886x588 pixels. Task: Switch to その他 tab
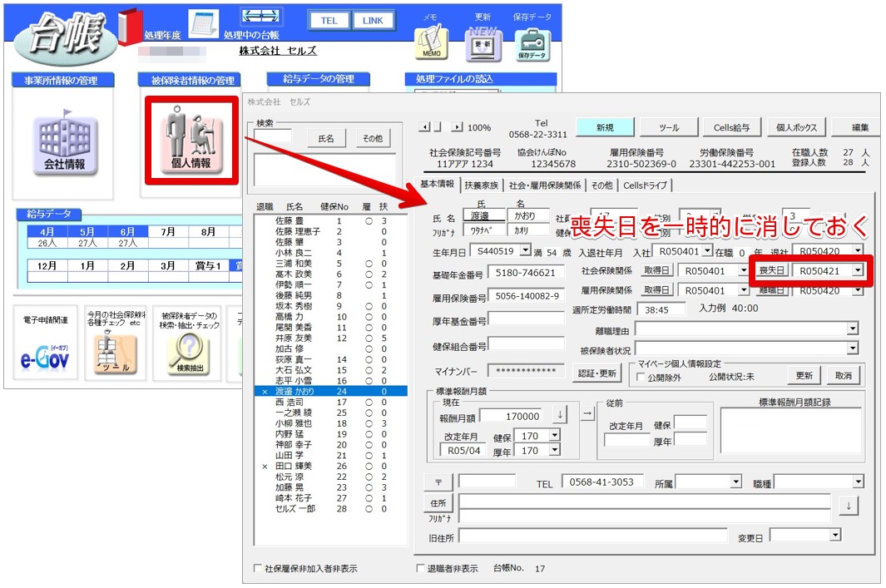point(601,185)
